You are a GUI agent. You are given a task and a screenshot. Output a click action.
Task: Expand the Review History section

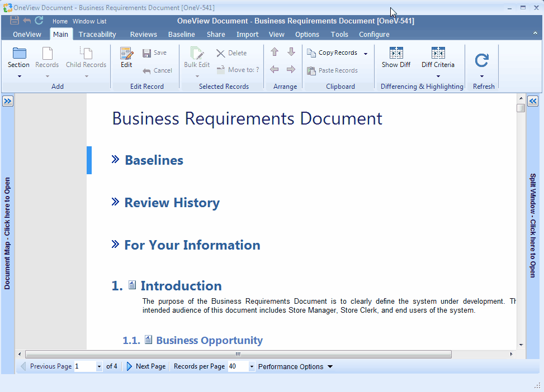point(115,202)
